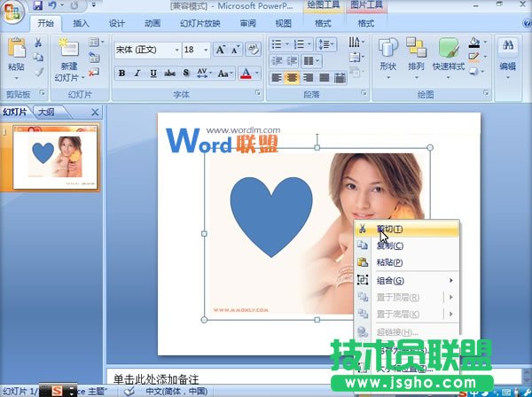
Task: Open 图片工具 格式 tab
Action: click(x=366, y=23)
